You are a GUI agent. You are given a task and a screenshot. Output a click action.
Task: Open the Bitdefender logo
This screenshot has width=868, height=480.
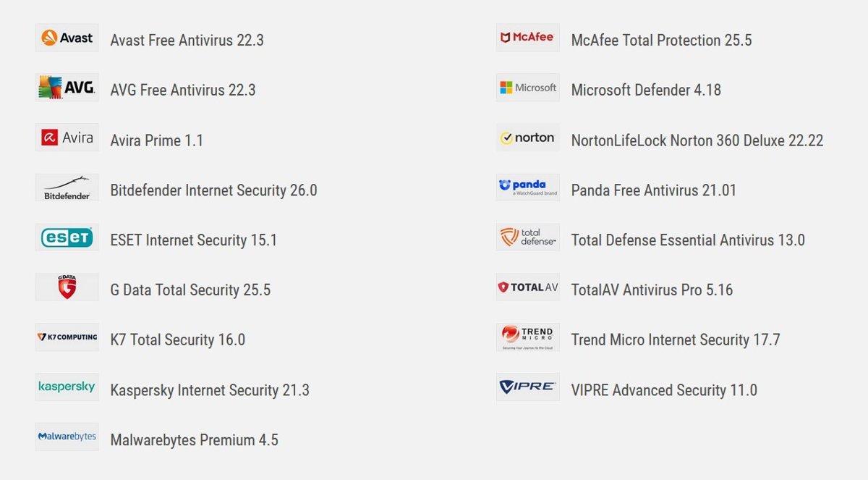point(67,188)
